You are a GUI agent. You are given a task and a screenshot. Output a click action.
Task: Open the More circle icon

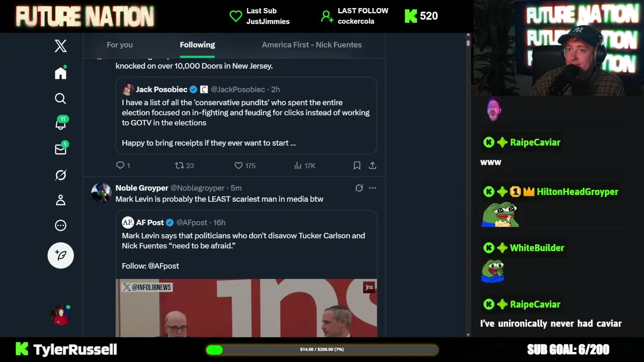(x=60, y=225)
